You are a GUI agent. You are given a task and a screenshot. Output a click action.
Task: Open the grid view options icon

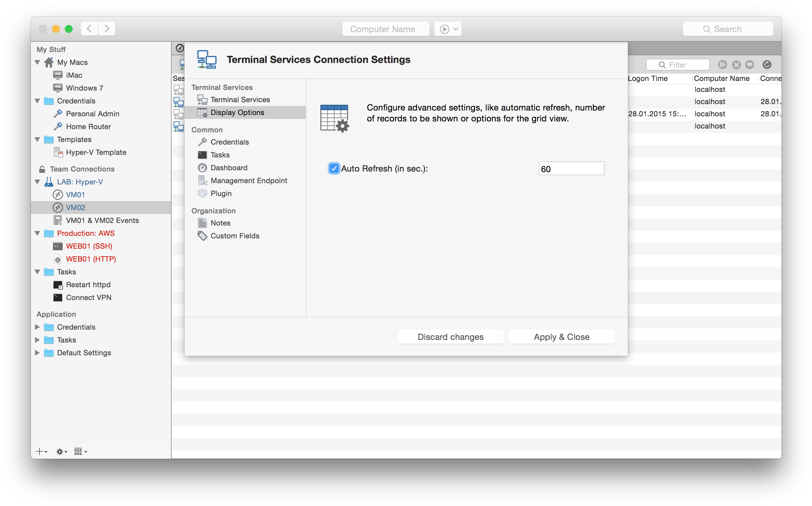click(80, 451)
